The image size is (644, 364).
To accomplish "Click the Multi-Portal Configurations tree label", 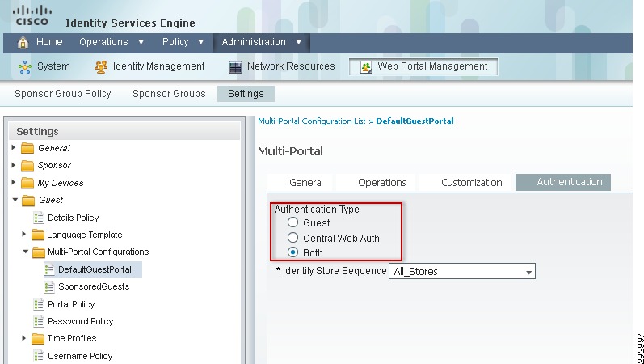I will coord(98,252).
